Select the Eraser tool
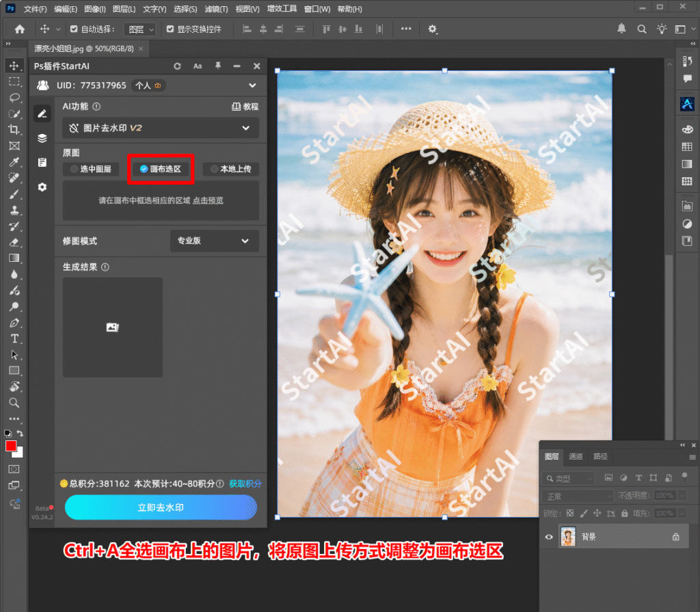 [x=14, y=242]
